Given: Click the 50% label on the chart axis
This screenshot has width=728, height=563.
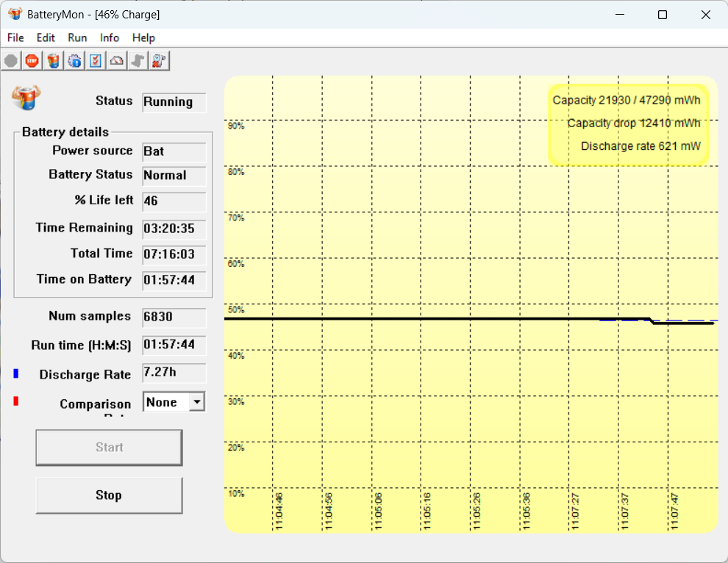Looking at the screenshot, I should point(236,309).
